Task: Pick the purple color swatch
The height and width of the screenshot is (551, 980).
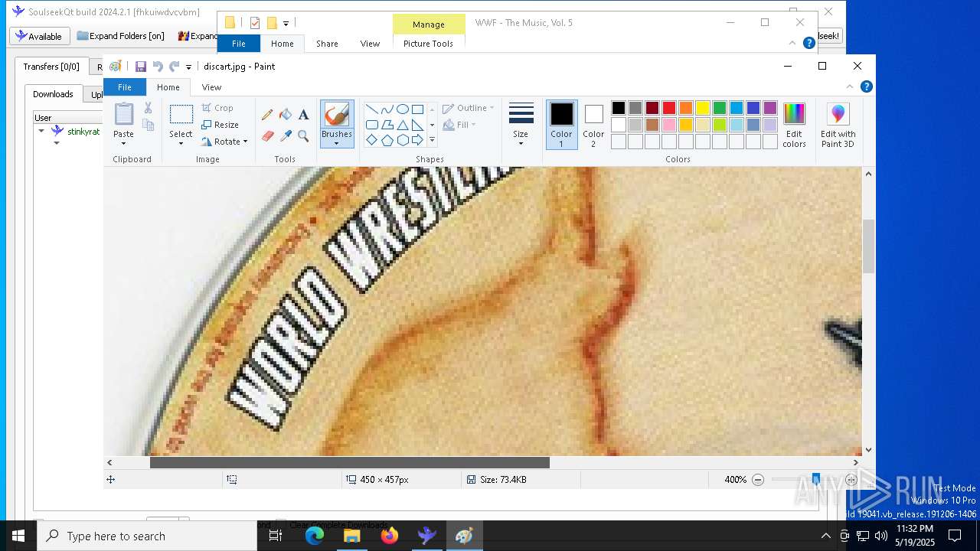Action: click(x=770, y=108)
